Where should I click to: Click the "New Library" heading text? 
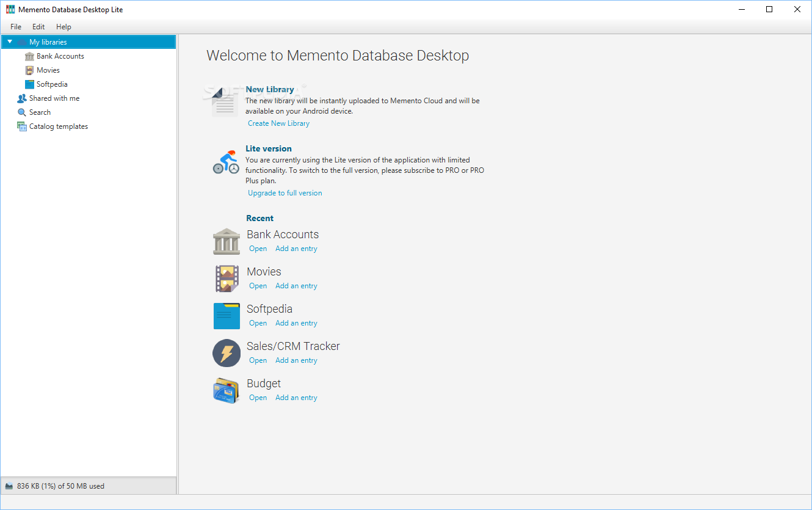(270, 89)
